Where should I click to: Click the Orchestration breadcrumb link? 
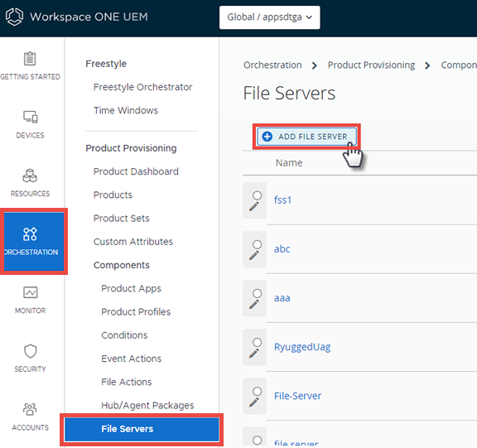272,65
